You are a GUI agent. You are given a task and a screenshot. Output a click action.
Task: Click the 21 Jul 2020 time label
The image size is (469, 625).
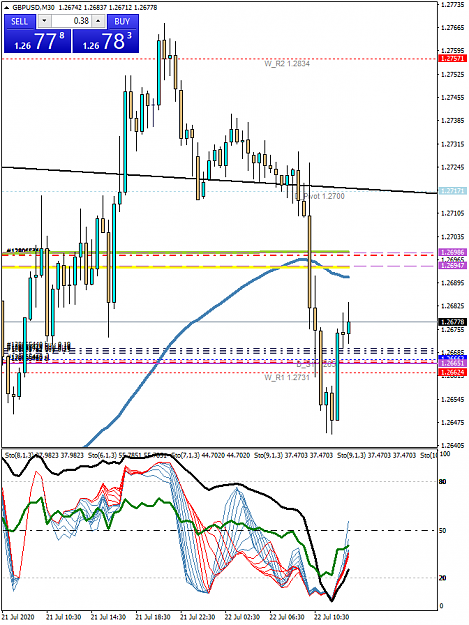coord(18,617)
